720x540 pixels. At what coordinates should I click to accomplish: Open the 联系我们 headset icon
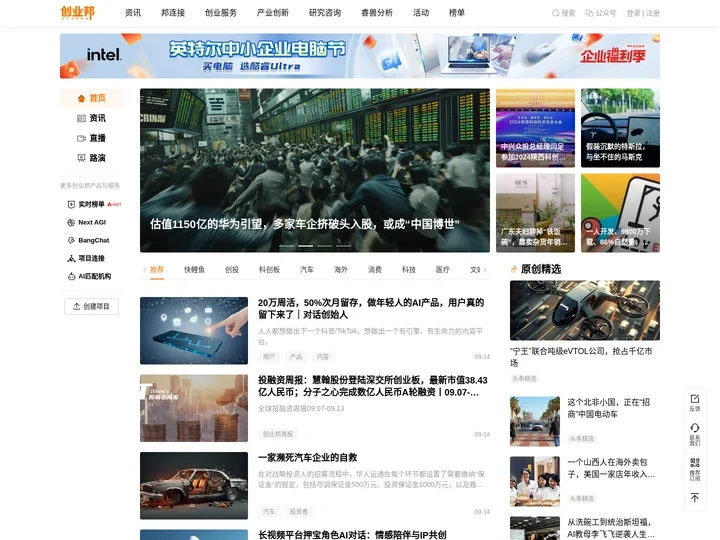click(695, 428)
